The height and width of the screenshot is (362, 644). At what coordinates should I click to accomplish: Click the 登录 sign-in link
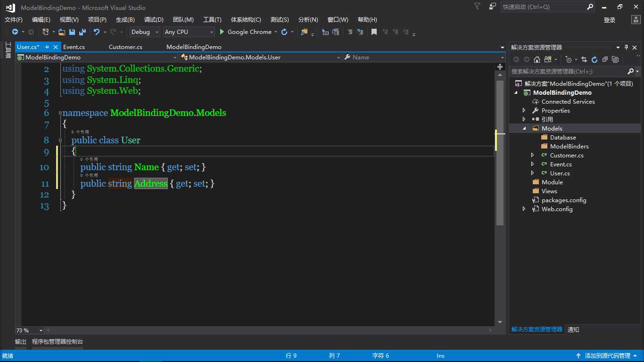tap(610, 20)
